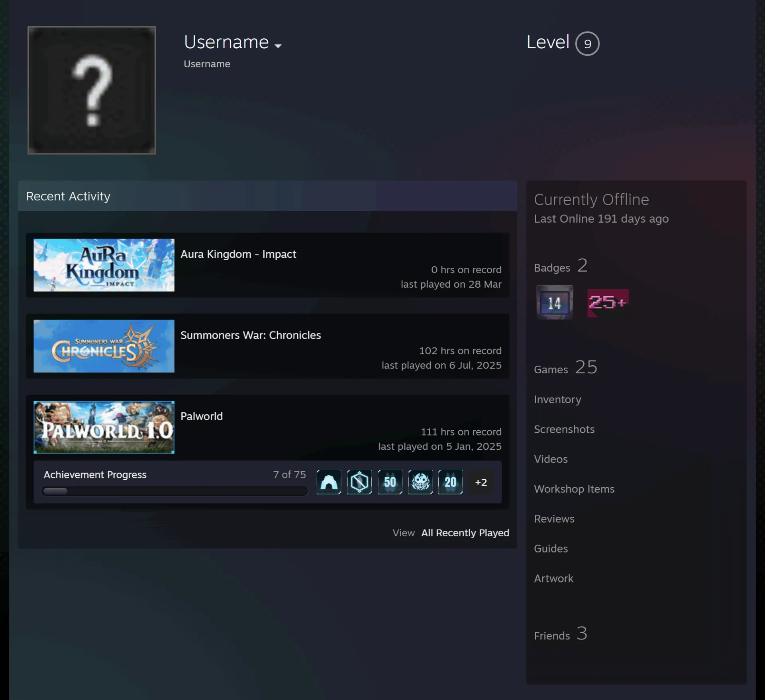Open Artwork in profile sidebar

point(553,578)
